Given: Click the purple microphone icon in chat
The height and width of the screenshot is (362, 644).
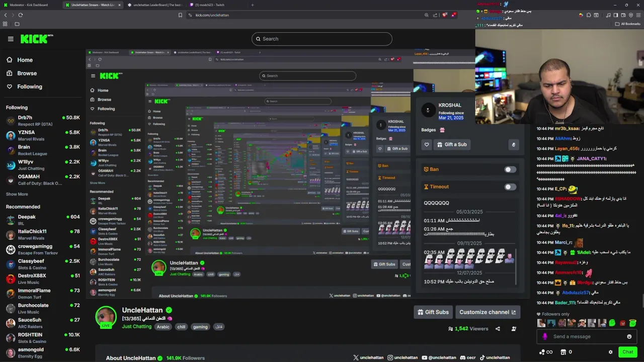Looking at the screenshot, I should click(x=544, y=336).
